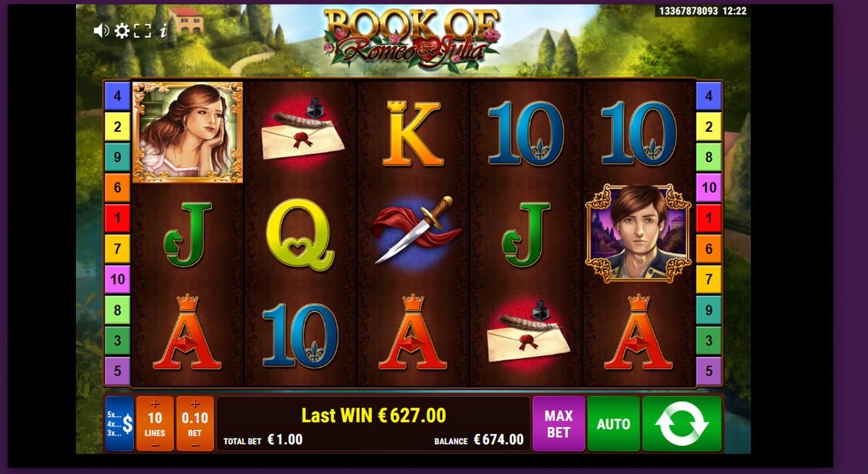Image resolution: width=868 pixels, height=474 pixels.
Task: Mute the game sound speaker icon
Action: [101, 30]
